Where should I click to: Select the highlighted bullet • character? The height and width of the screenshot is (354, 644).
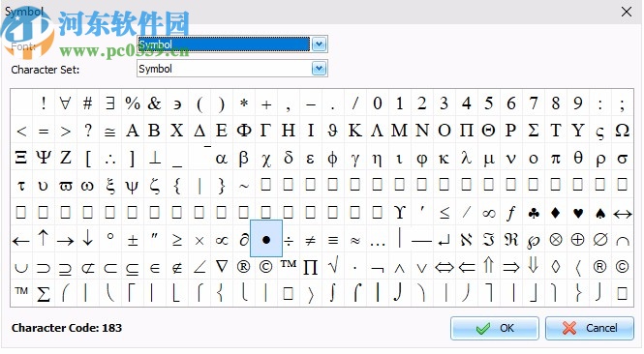(266, 239)
